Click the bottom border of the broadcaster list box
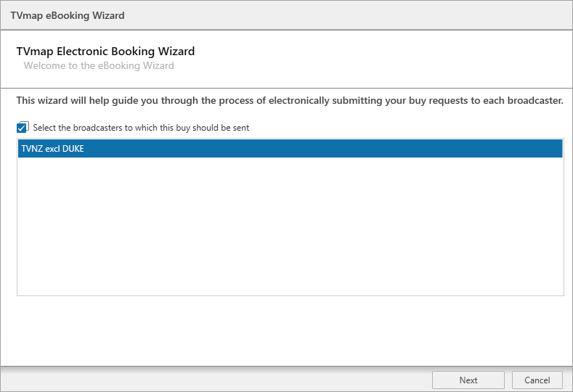 (x=290, y=295)
